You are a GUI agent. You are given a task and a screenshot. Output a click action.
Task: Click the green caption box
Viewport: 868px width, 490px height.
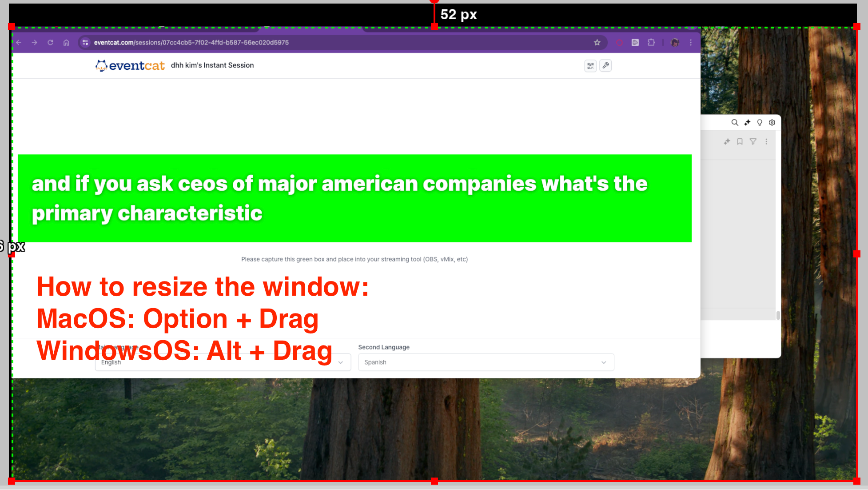pyautogui.click(x=354, y=198)
